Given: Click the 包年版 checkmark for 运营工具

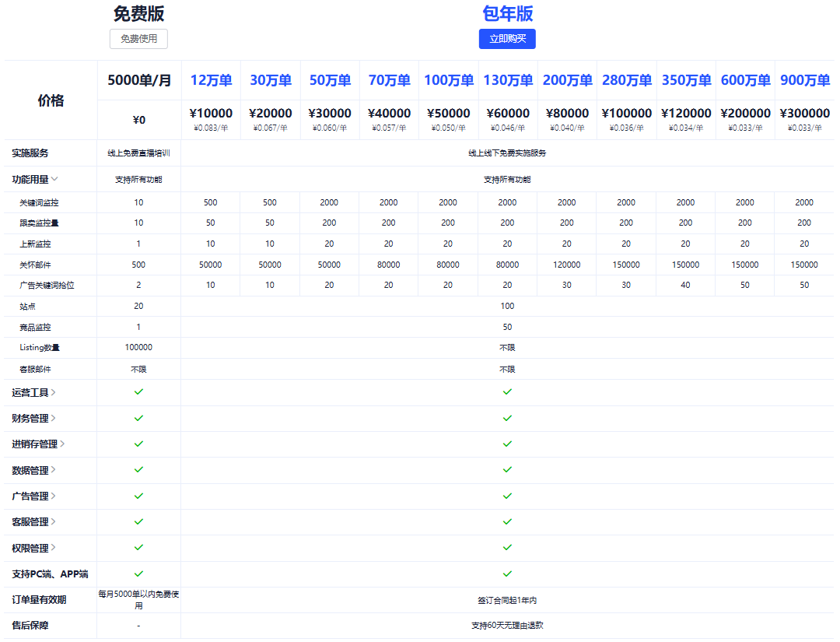Looking at the screenshot, I should tap(507, 391).
